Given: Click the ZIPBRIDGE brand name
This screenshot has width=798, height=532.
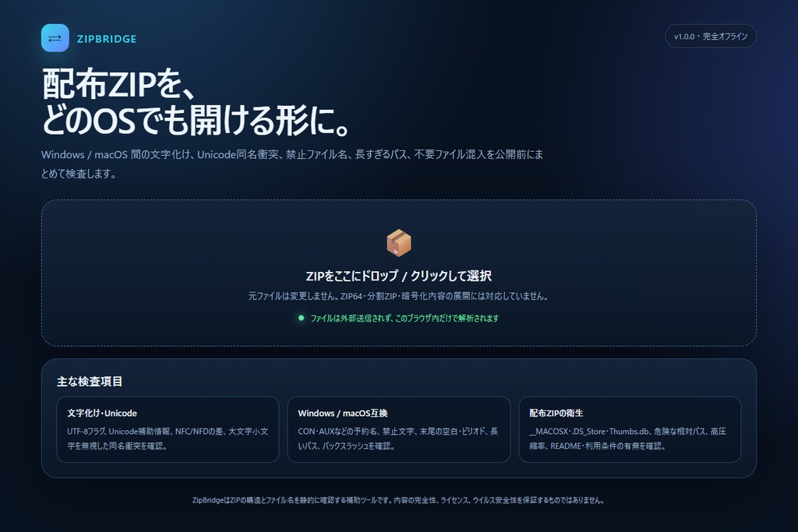Looking at the screenshot, I should [x=107, y=39].
